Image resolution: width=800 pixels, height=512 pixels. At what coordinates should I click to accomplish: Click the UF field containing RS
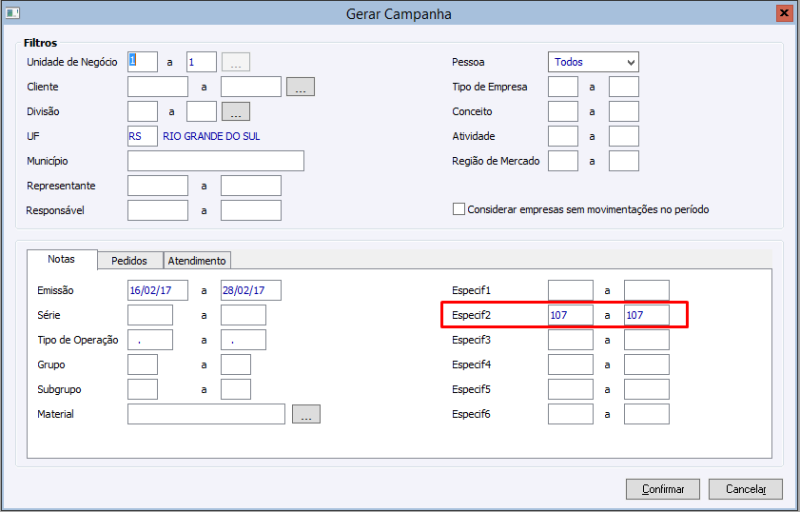click(x=142, y=136)
